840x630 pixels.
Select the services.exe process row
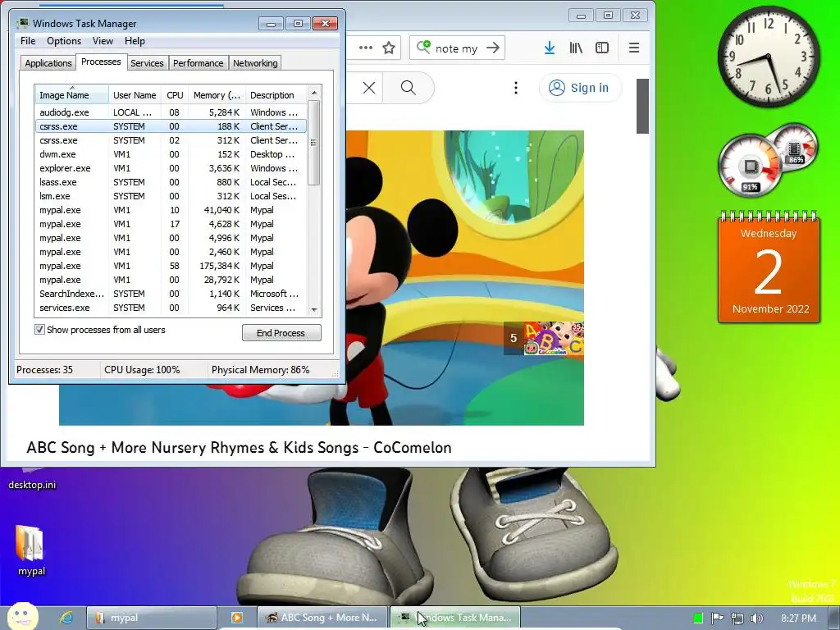171,308
